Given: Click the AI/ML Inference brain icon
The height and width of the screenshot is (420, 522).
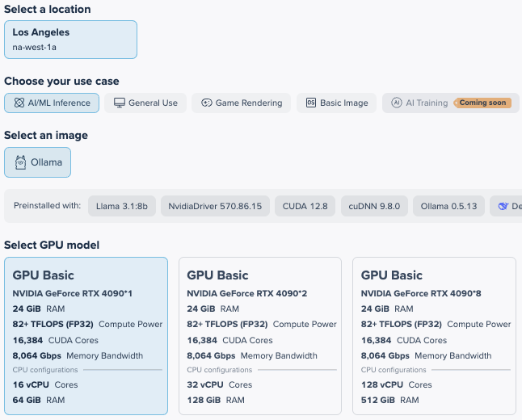Looking at the screenshot, I should 19,103.
